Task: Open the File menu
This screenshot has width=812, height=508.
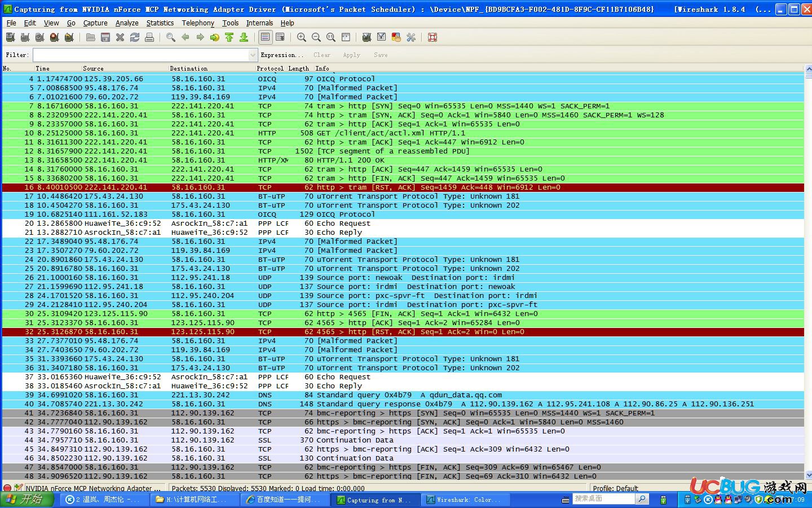Action: (11, 23)
